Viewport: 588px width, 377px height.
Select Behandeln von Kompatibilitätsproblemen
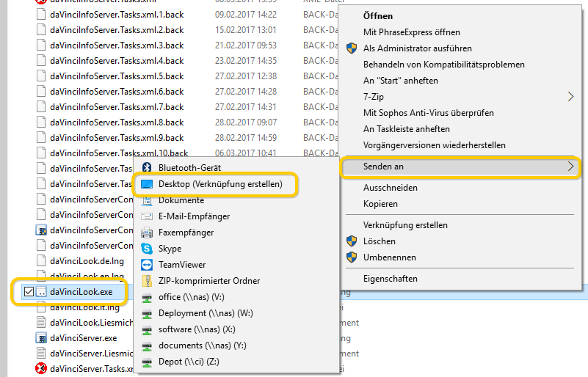tap(443, 65)
